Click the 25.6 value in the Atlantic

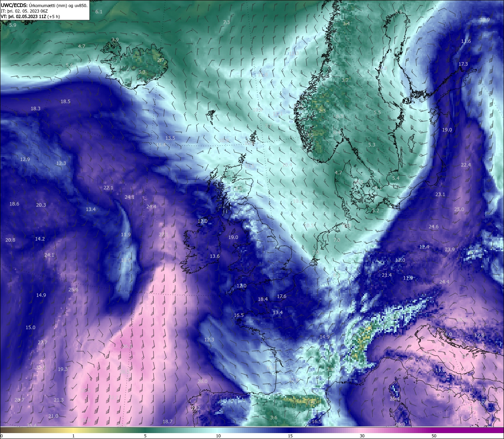(x=73, y=289)
